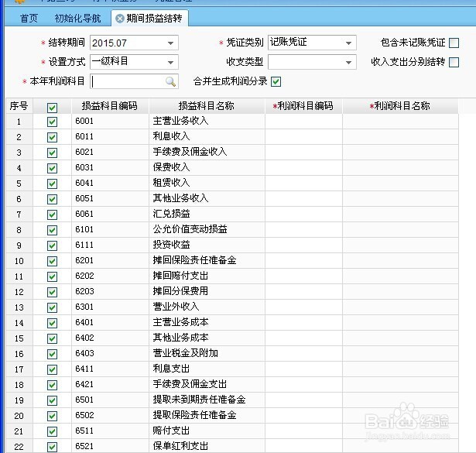Click the name cell 摊回分保费用
476x453 pixels.
point(207,292)
